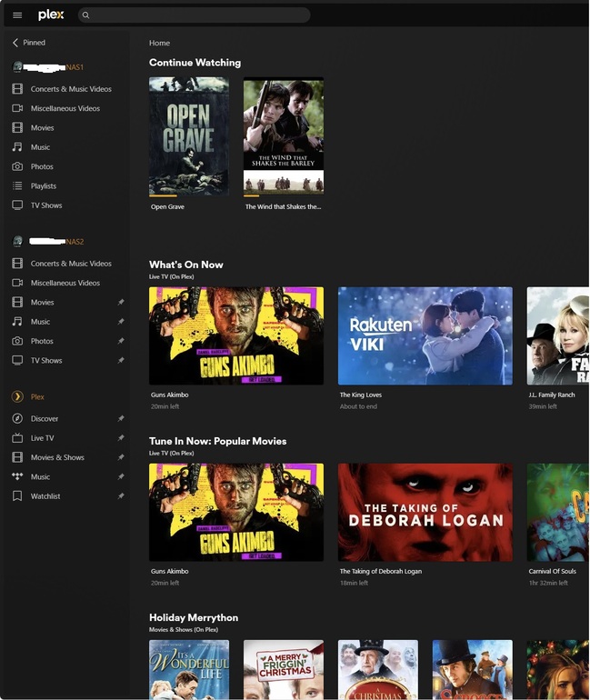This screenshot has width=590, height=700.
Task: Click Wind that Shakes the Barley progress bar
Action: (284, 196)
